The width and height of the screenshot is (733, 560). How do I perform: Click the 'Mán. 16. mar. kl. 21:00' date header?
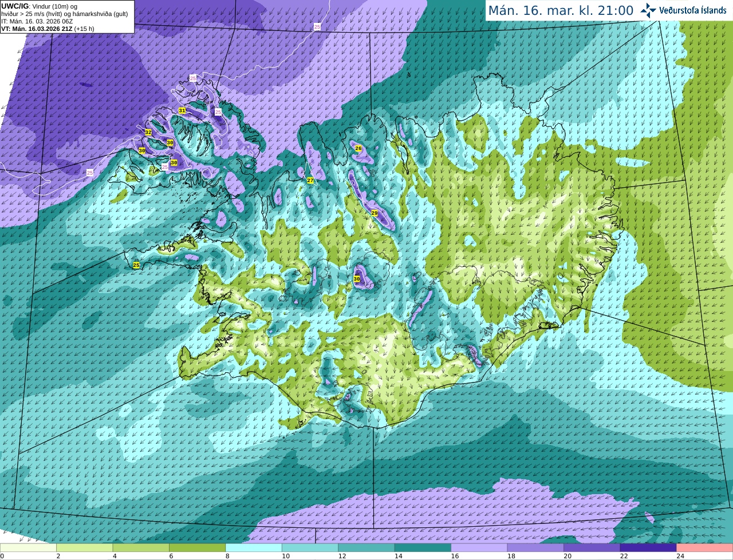tap(561, 10)
